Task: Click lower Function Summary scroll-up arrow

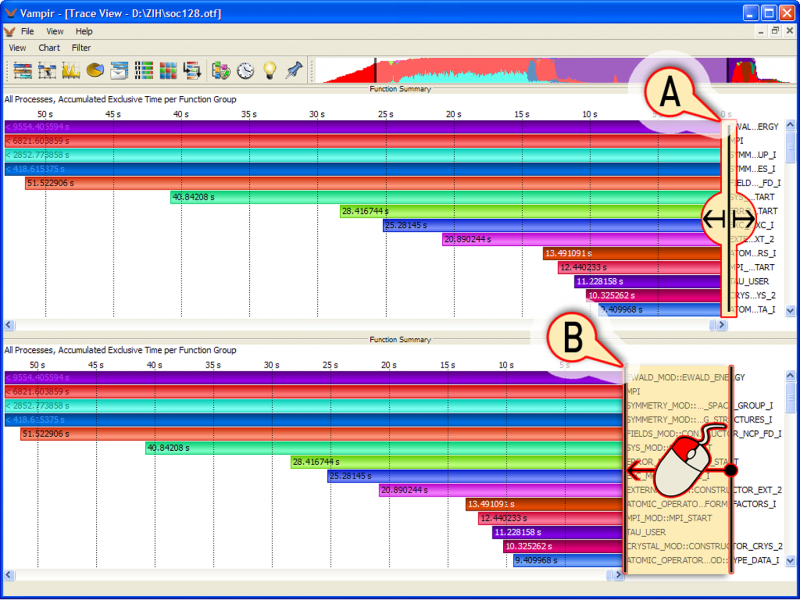Action: pyautogui.click(x=790, y=376)
